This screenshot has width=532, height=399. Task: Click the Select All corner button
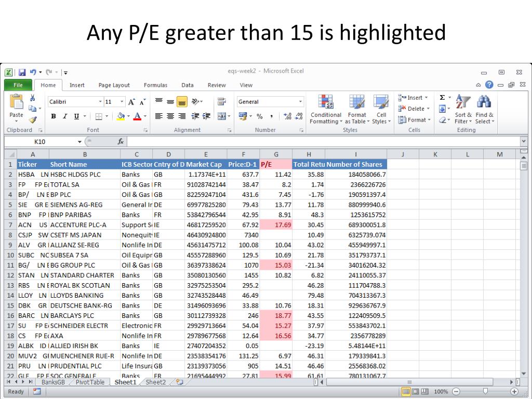pos(10,154)
